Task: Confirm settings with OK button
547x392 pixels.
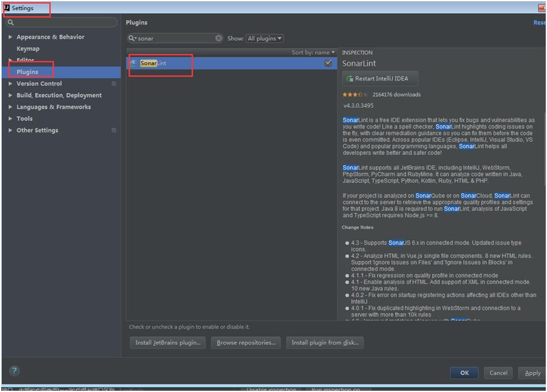Action: click(464, 373)
